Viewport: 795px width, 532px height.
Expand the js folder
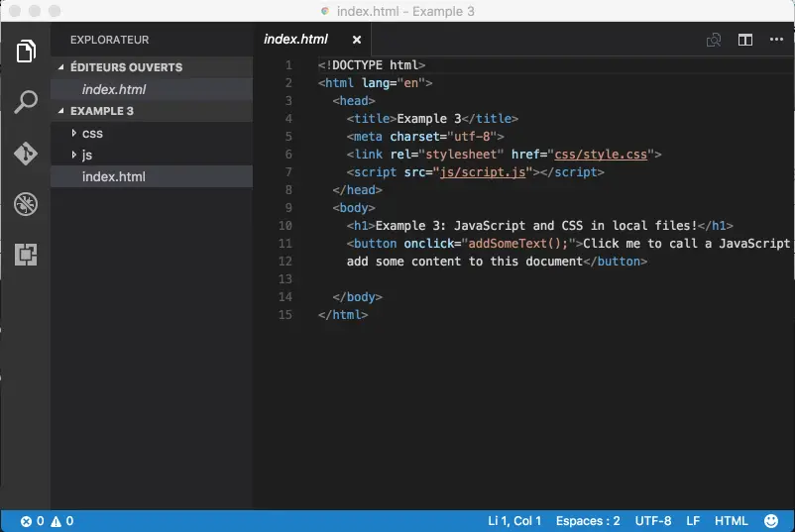point(87,155)
